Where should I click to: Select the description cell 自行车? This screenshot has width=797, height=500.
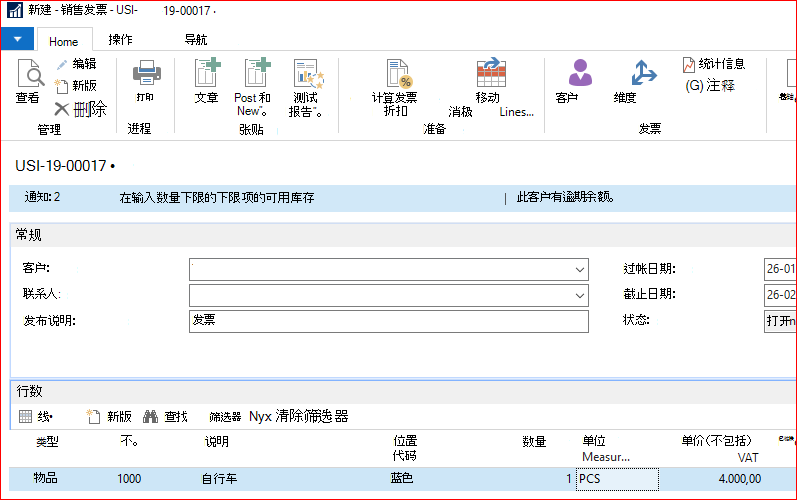pos(219,479)
